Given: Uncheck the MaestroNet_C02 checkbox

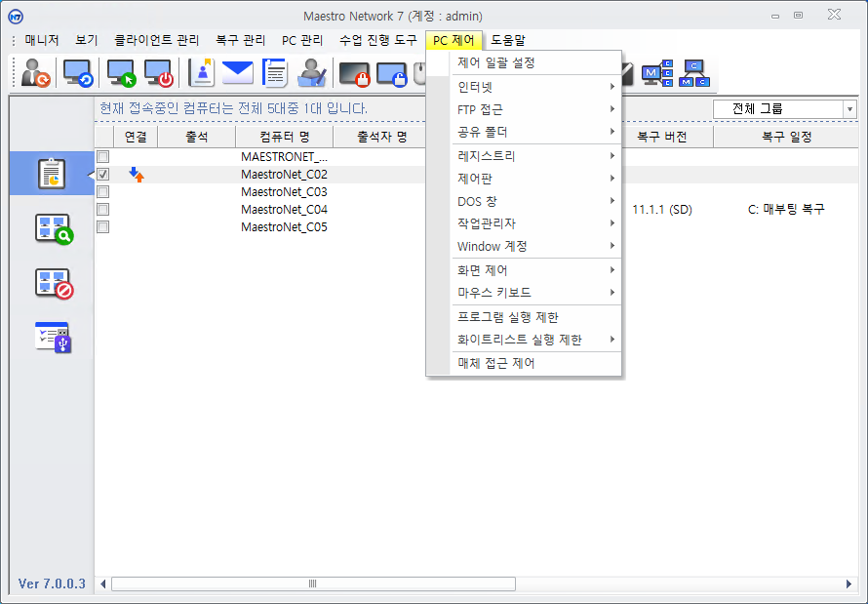Looking at the screenshot, I should point(102,175).
